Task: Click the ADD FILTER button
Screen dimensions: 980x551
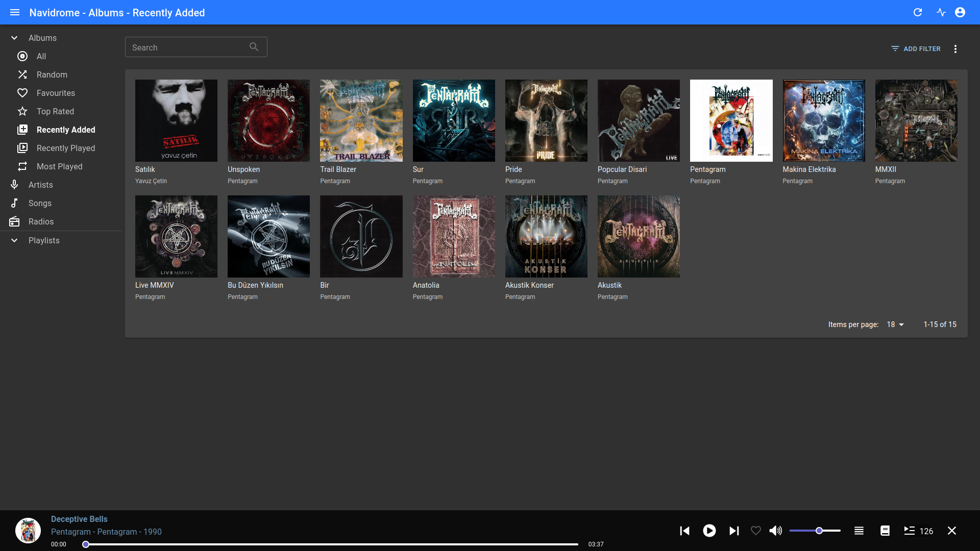Action: pos(916,49)
